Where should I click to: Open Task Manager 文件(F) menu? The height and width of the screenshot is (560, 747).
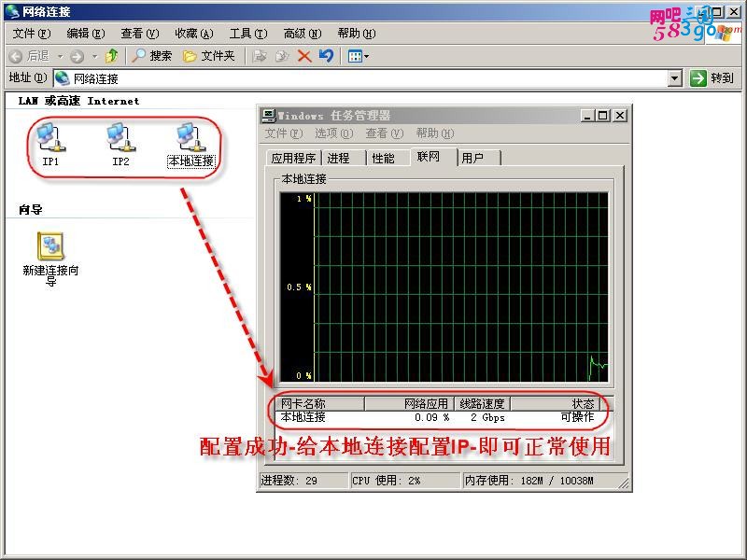284,133
